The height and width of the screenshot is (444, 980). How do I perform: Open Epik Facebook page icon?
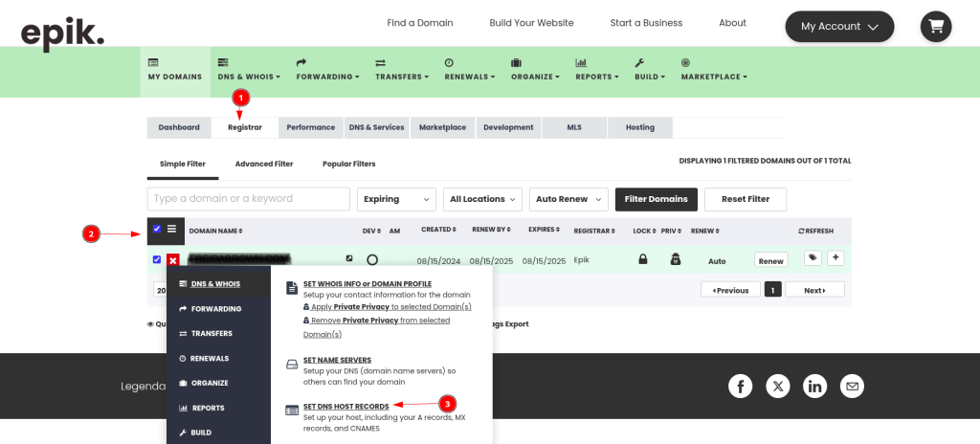tap(740, 386)
